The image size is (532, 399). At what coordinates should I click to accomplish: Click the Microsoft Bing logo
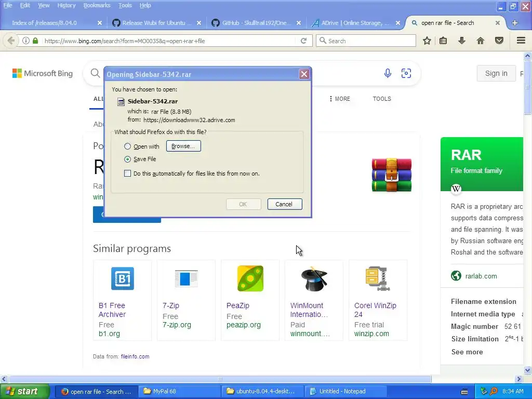pyautogui.click(x=43, y=73)
